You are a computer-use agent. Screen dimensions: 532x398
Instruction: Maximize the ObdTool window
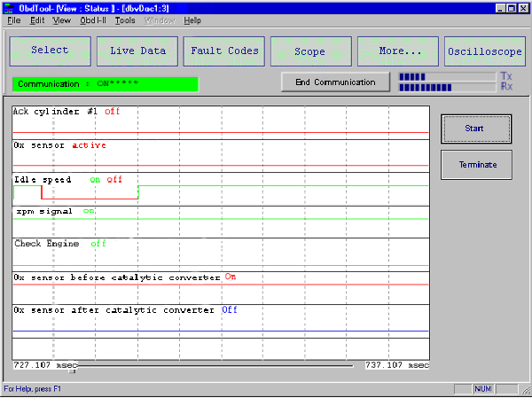[512, 9]
